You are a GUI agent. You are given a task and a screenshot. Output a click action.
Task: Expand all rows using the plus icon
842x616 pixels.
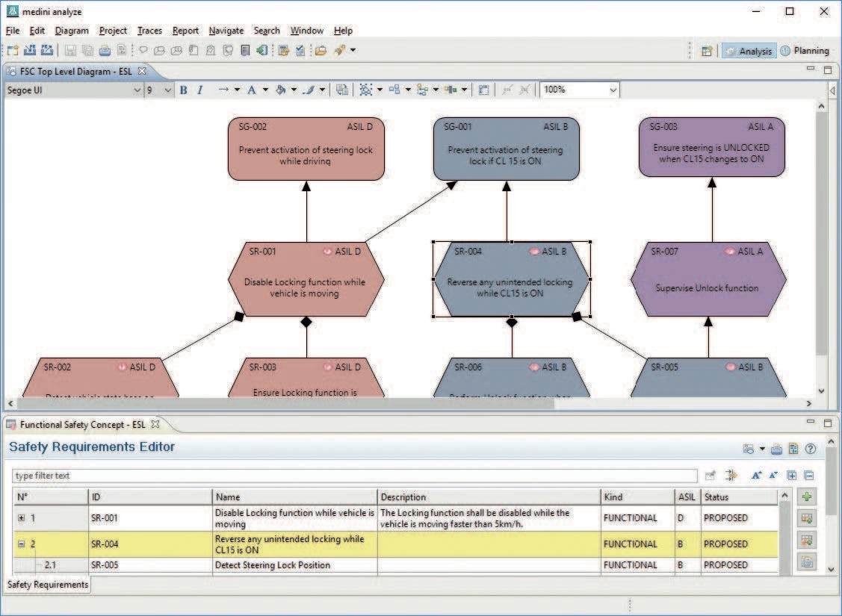[x=792, y=476]
